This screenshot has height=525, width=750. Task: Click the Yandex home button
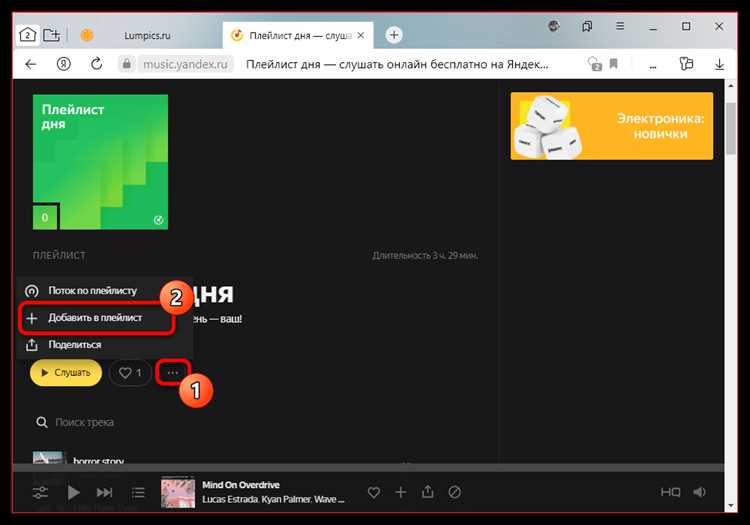pyautogui.click(x=64, y=64)
